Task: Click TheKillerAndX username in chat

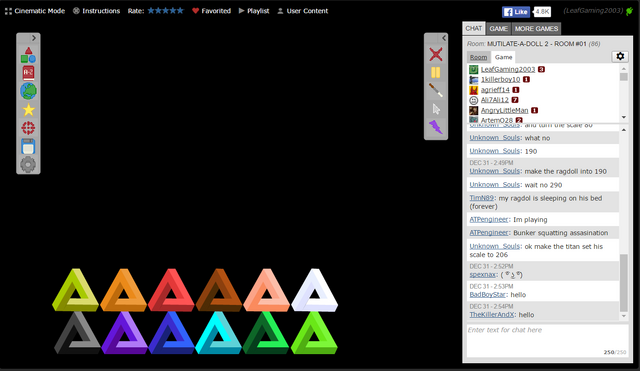Action: click(x=492, y=315)
